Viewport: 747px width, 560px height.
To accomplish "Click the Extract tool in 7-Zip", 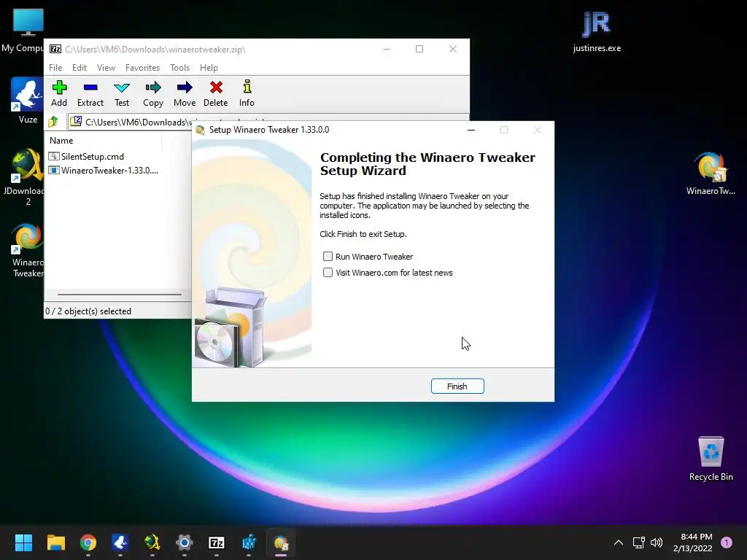I will click(90, 94).
